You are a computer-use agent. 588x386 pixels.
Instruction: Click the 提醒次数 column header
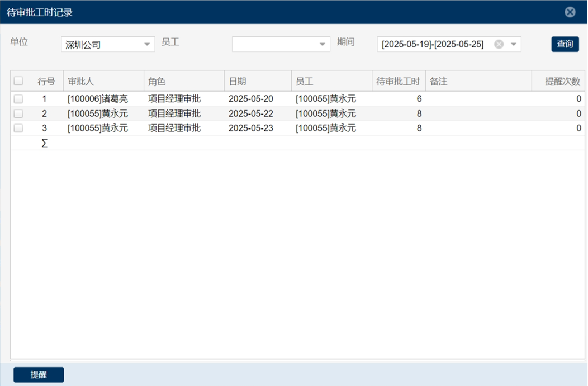pos(562,82)
